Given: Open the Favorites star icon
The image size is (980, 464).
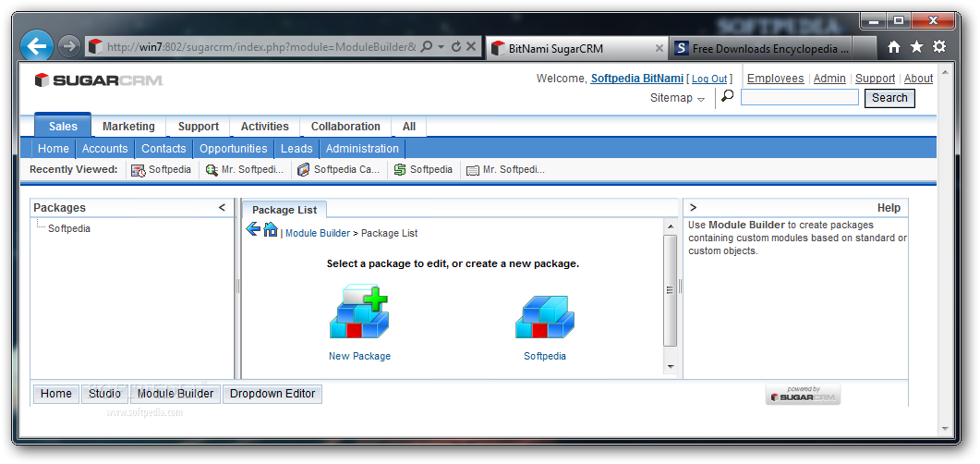Looking at the screenshot, I should click(x=916, y=47).
